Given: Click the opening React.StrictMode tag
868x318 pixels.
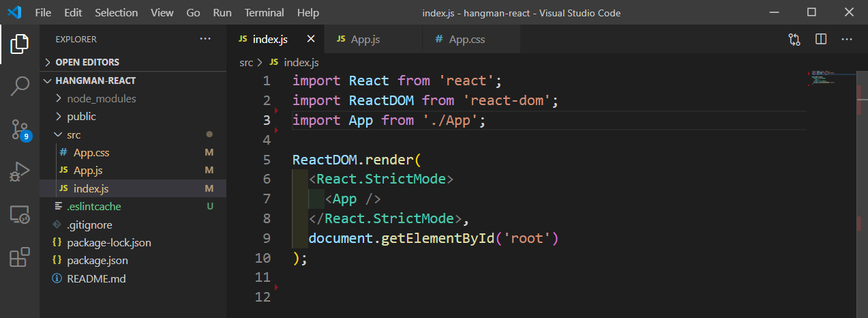Looking at the screenshot, I should [381, 179].
